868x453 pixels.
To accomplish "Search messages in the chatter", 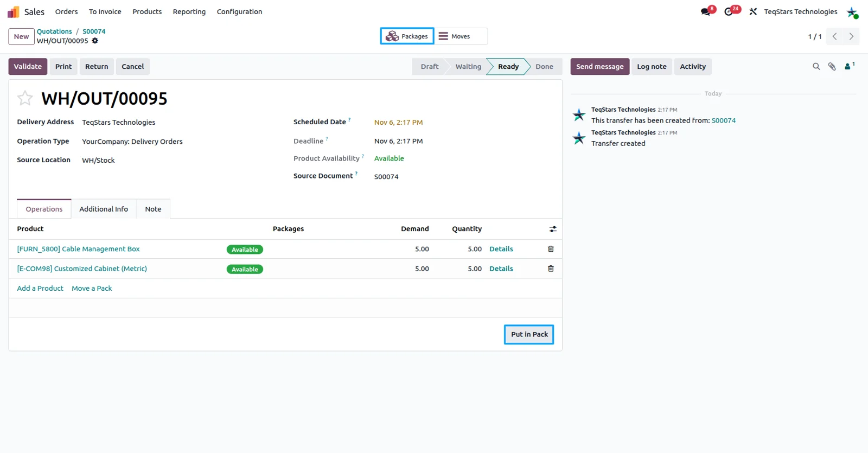I will (x=816, y=66).
